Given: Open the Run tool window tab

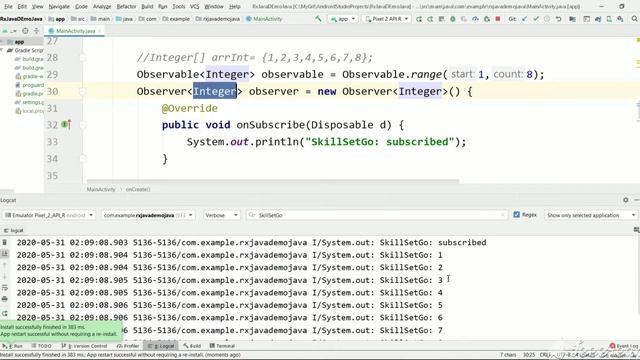Looking at the screenshot, I should (13, 346).
